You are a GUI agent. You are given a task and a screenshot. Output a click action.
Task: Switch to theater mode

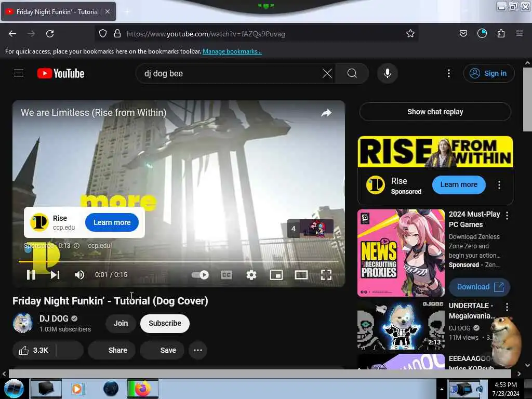click(301, 275)
